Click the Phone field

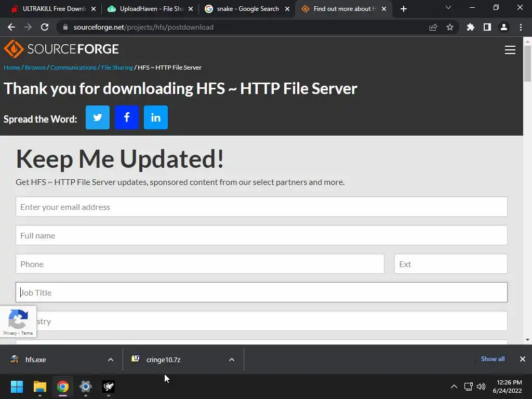click(200, 263)
